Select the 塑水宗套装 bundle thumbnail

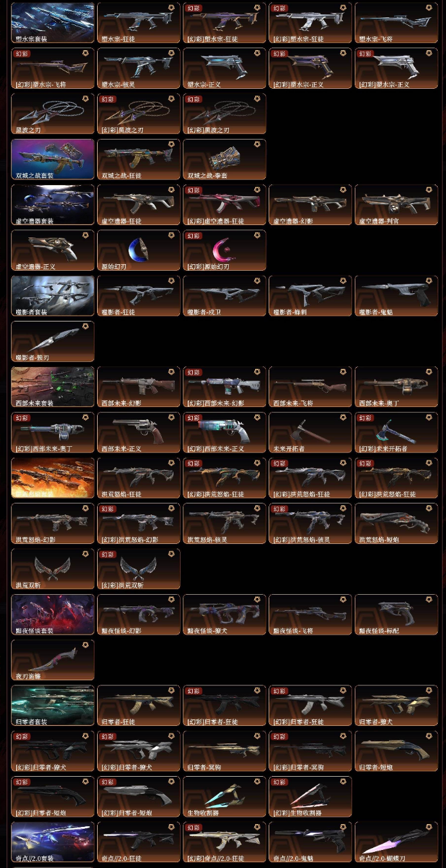tap(53, 23)
